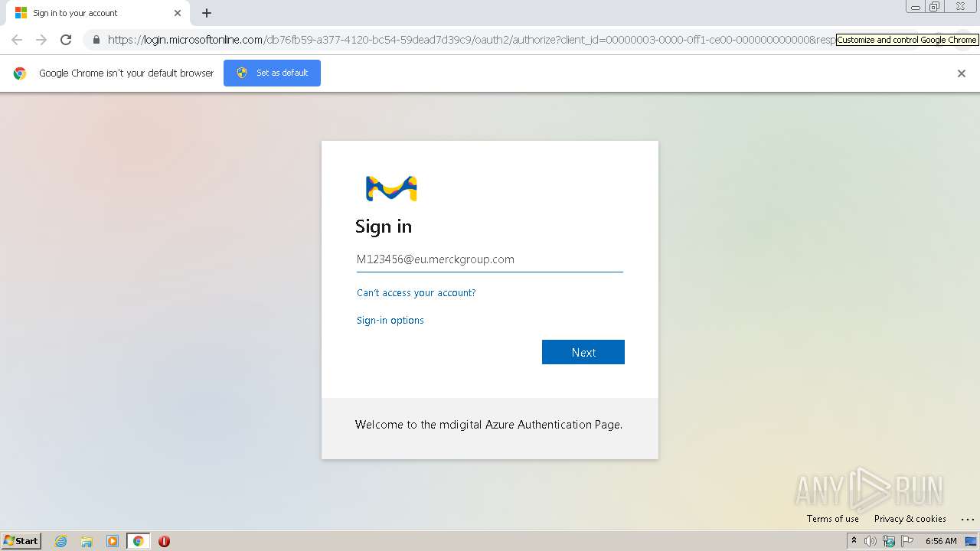Click the three-dots more options in footer

click(967, 520)
